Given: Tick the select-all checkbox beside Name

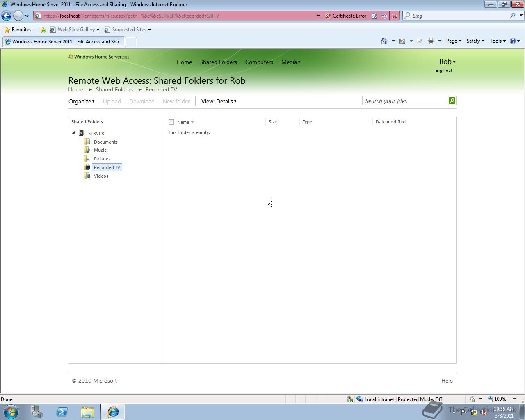Looking at the screenshot, I should click(171, 122).
